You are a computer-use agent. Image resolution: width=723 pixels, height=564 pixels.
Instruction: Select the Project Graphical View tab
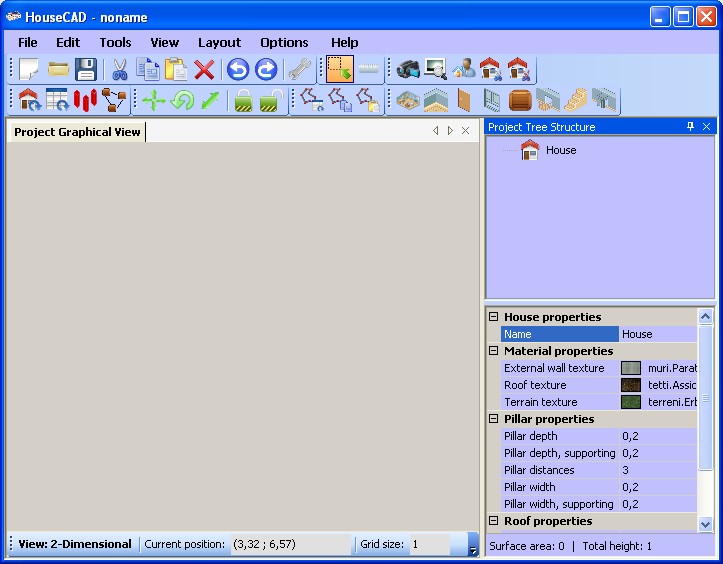[77, 132]
